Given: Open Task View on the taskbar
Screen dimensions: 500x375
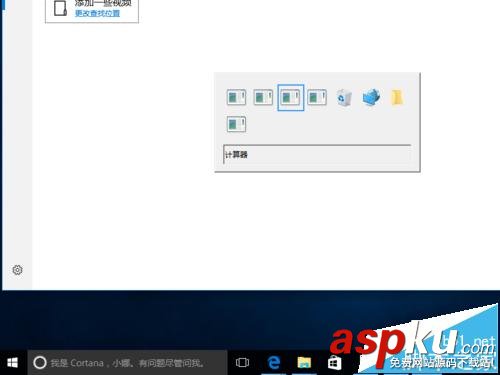Looking at the screenshot, I should (242, 363).
